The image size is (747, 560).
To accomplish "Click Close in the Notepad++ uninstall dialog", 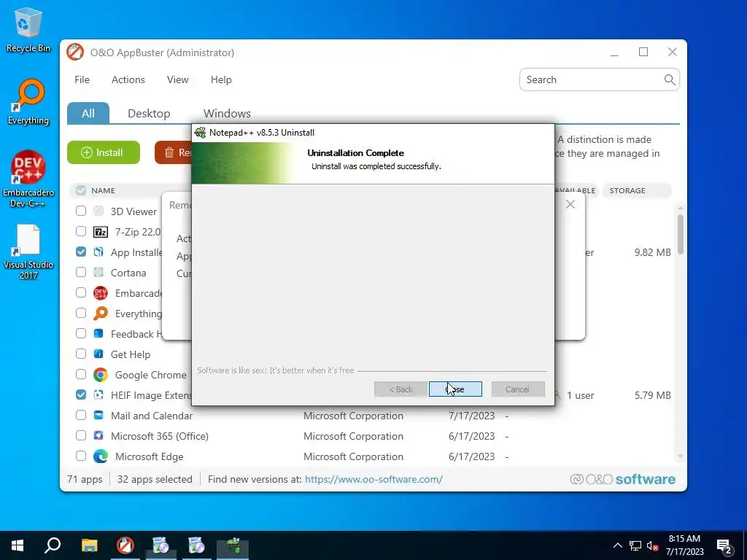I will pos(455,389).
